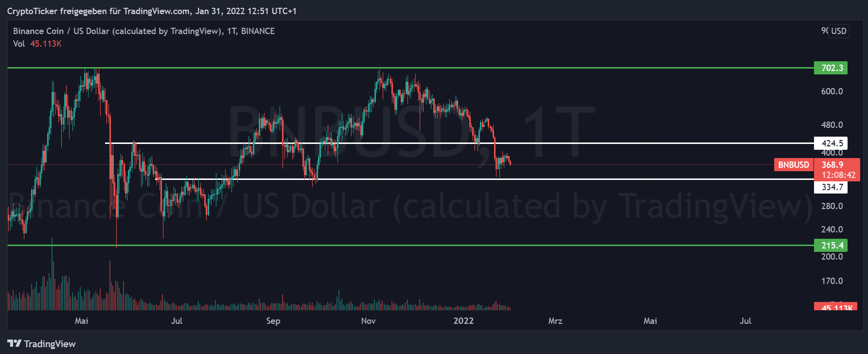Click the 368.9 current price label

(832, 165)
